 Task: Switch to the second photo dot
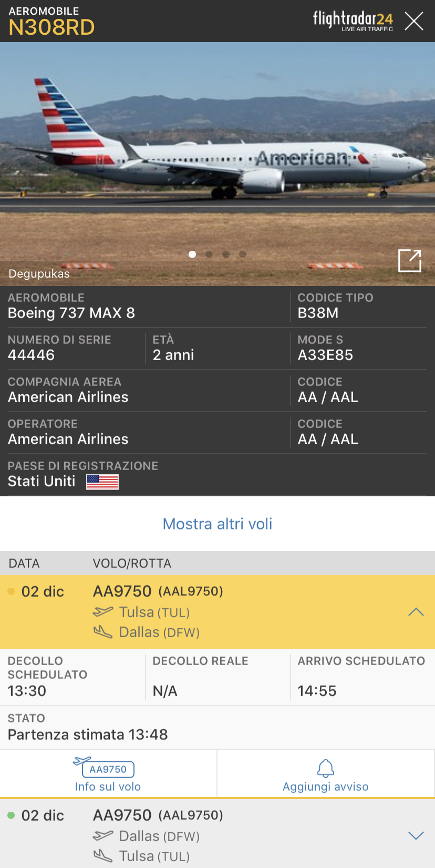[209, 254]
